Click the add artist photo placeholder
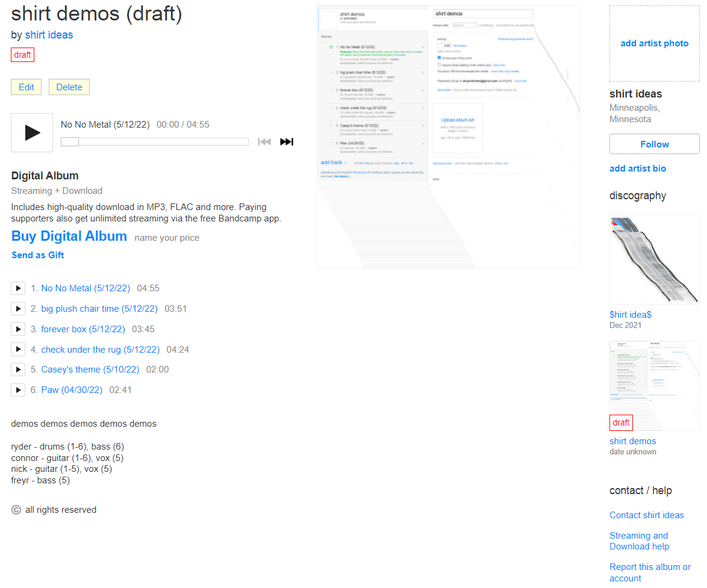 pos(654,43)
